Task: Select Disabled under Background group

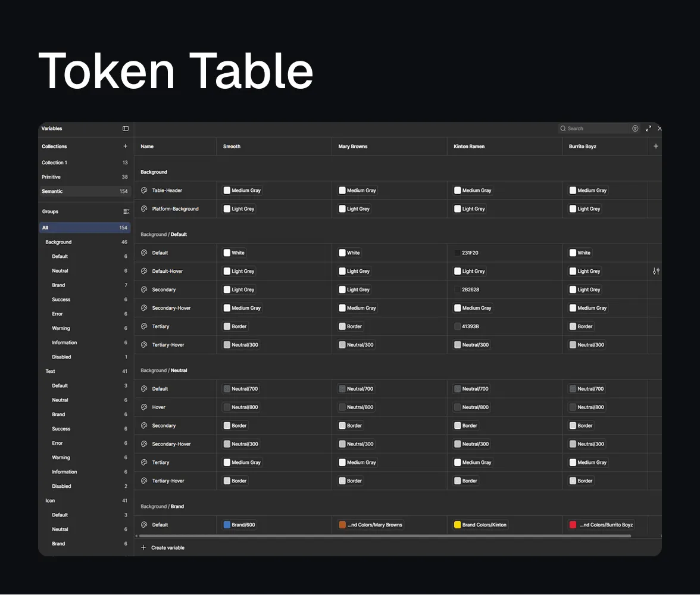Action: click(x=85, y=357)
